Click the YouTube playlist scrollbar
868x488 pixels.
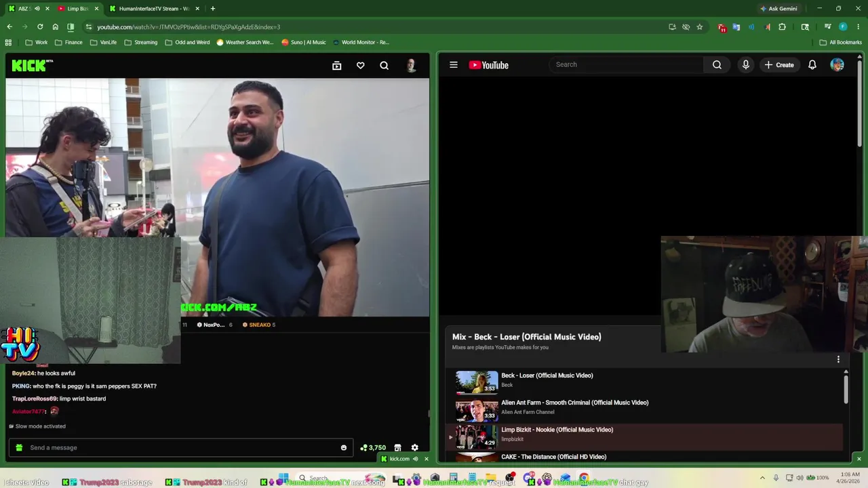(846, 388)
